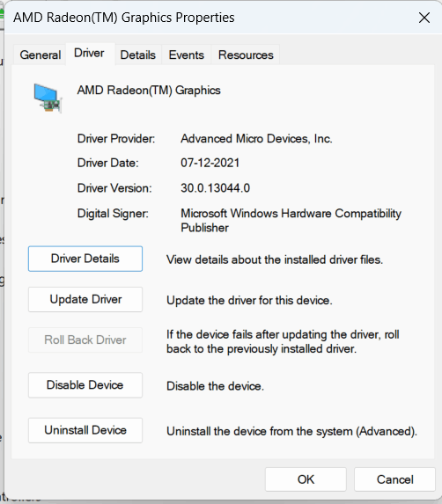Click the AMD Radeon(TM) Graphics device name
The height and width of the screenshot is (504, 442).
pyautogui.click(x=149, y=91)
